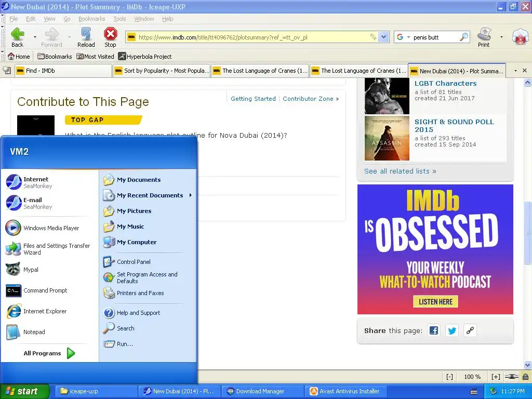Click the green Back arrow button

point(17,37)
